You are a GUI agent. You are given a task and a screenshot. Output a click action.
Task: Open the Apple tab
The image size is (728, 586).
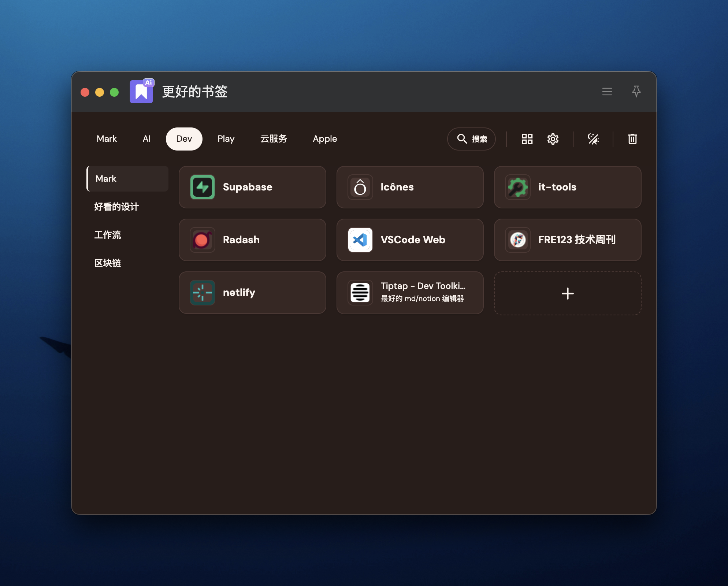324,139
